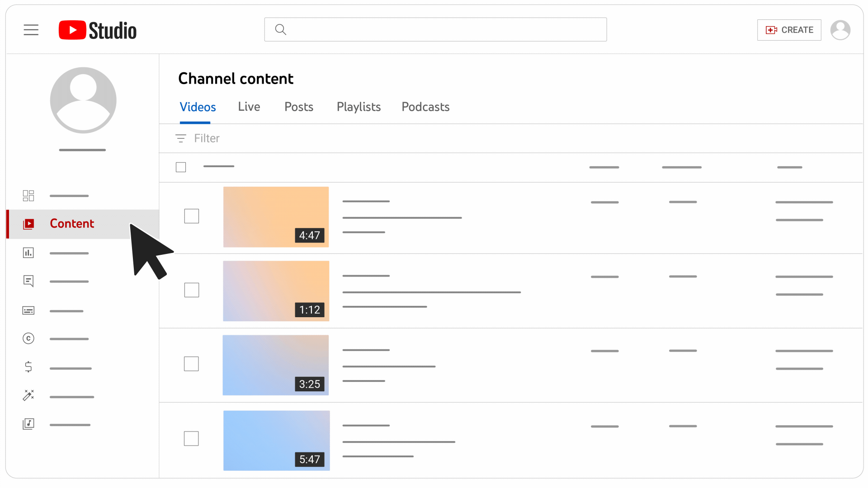
Task: Toggle the select all checkbox
Action: [x=181, y=168]
